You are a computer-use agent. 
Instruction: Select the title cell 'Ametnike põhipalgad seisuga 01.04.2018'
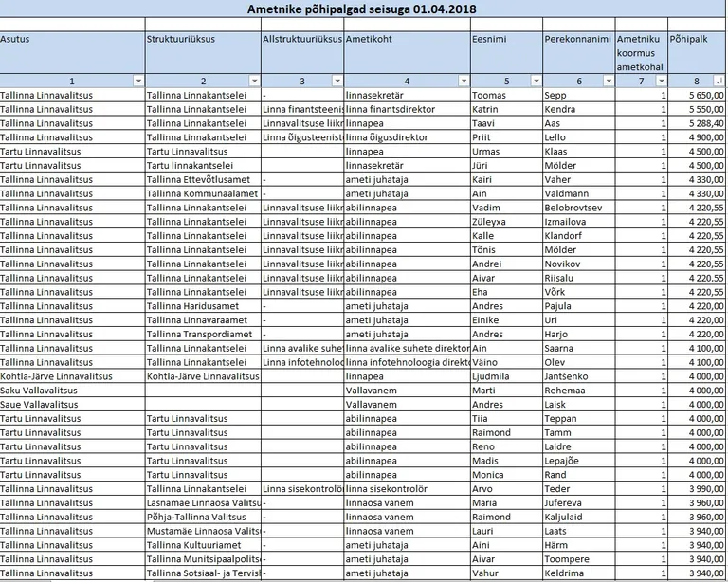pos(362,9)
